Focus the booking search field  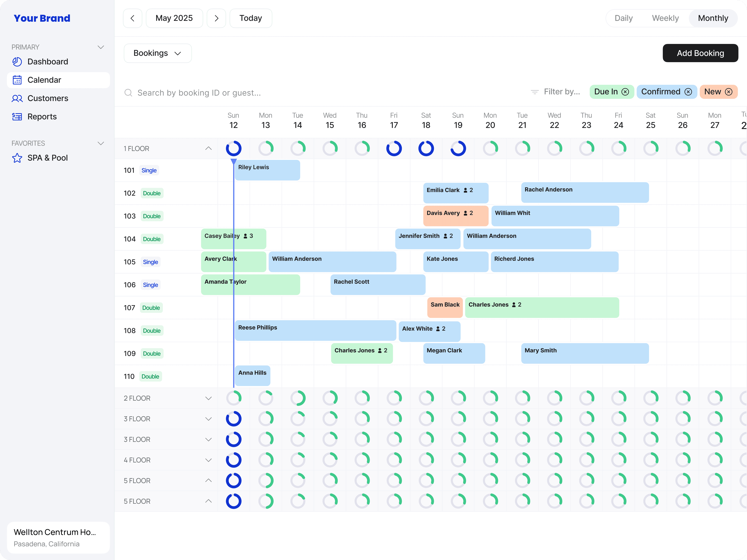(x=199, y=93)
